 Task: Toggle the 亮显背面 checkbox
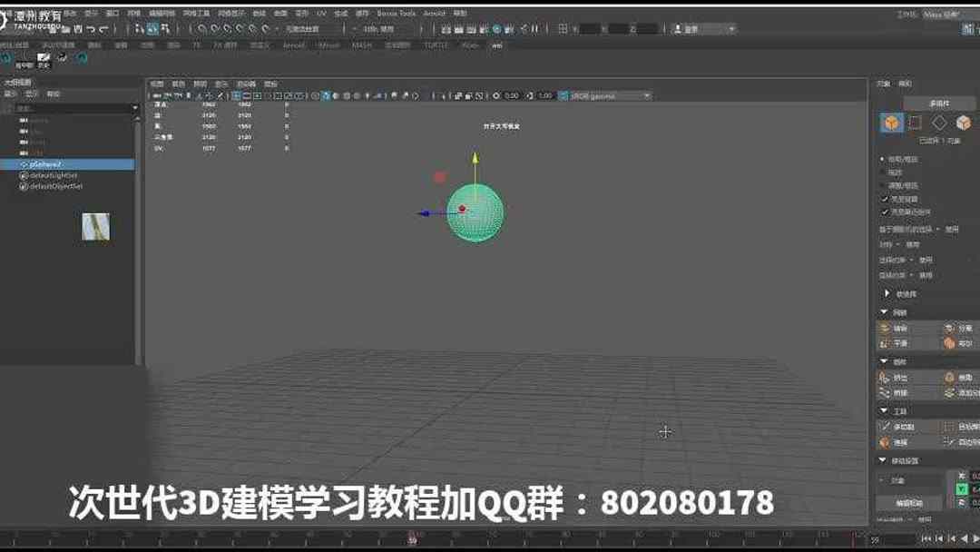coord(885,198)
